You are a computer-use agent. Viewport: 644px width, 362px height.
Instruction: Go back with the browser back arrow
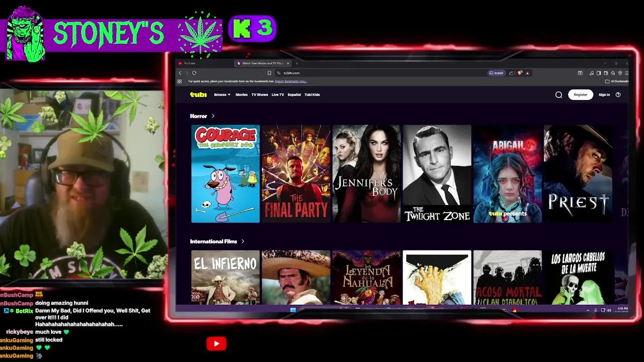click(180, 73)
